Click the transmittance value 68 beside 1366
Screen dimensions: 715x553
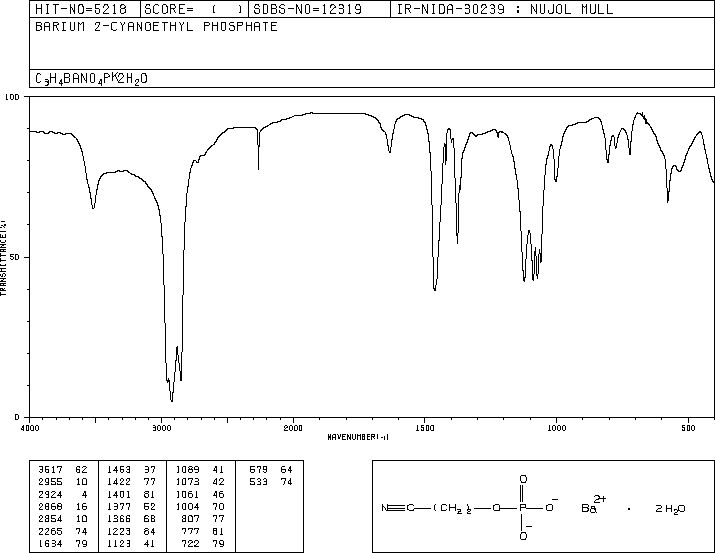pyautogui.click(x=150, y=519)
